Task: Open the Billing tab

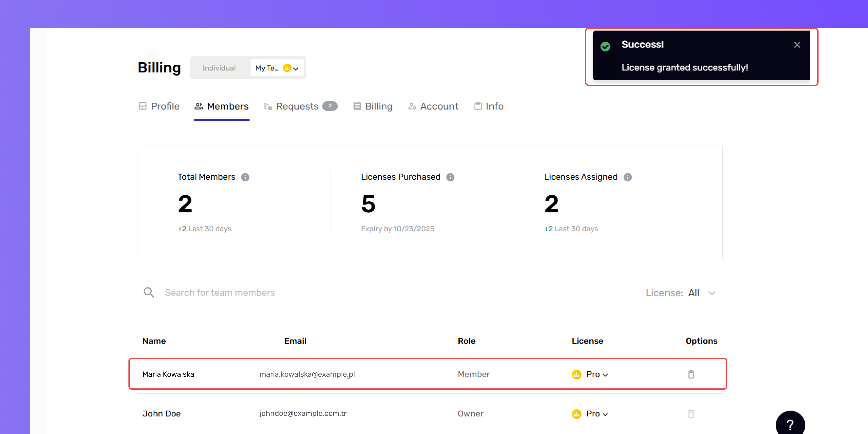Action: click(x=373, y=106)
